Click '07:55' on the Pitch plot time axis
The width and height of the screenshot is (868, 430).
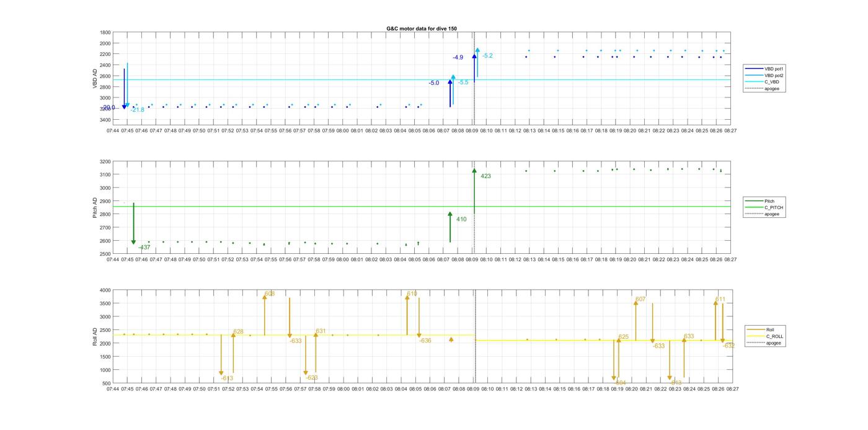click(x=271, y=259)
